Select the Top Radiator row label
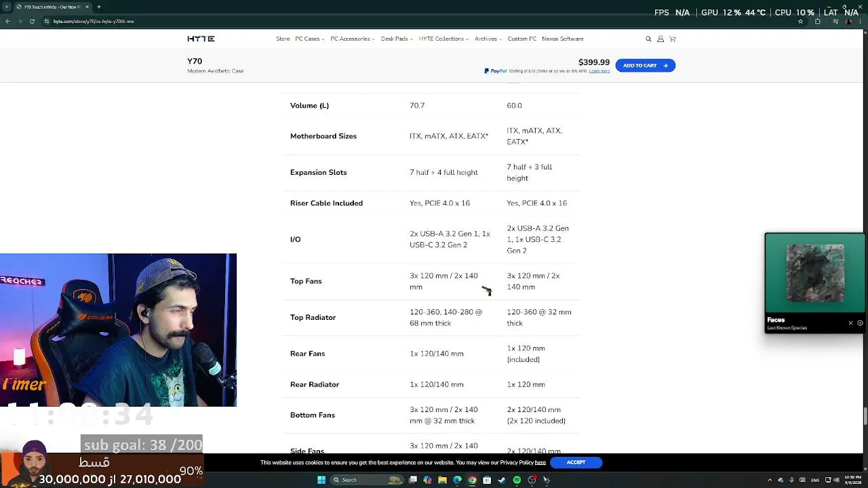The image size is (868, 488). [x=313, y=318]
